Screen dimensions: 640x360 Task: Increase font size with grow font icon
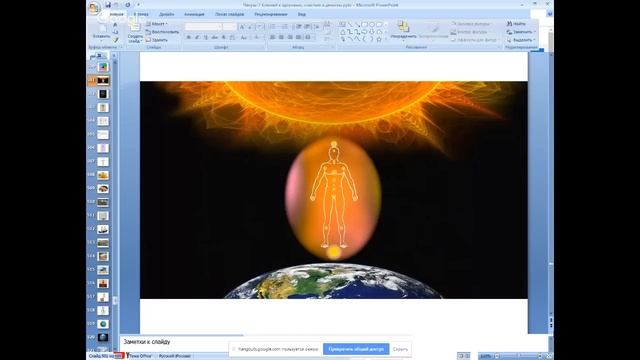coord(242,27)
